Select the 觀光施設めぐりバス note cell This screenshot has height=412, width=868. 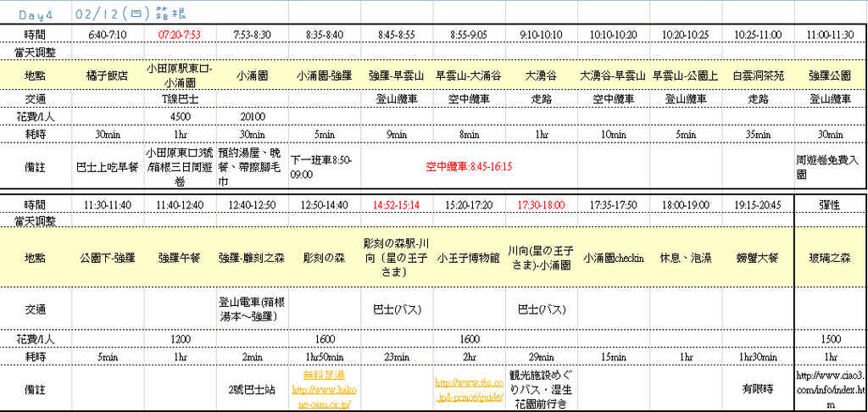(x=541, y=389)
